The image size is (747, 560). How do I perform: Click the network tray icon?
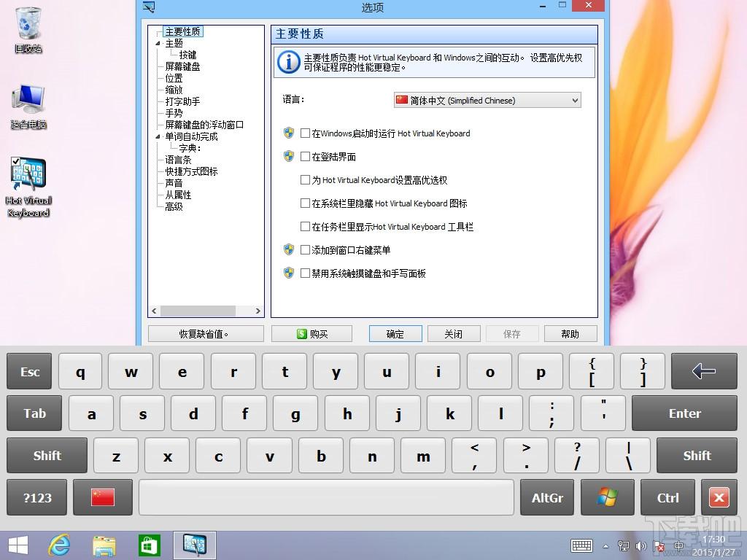pyautogui.click(x=623, y=546)
